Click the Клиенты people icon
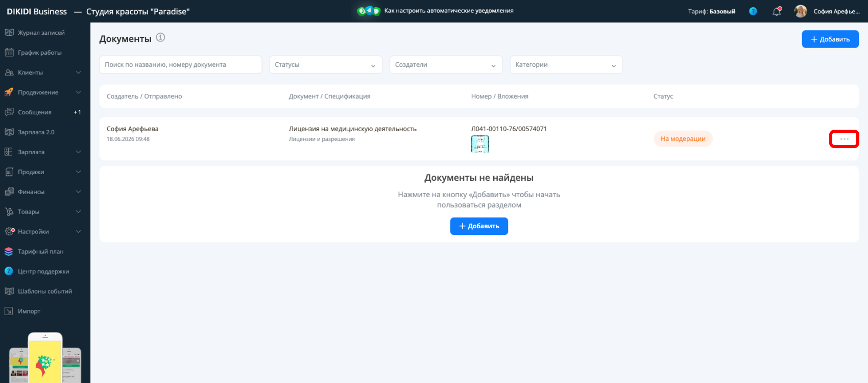The width and height of the screenshot is (868, 383). pos(9,73)
